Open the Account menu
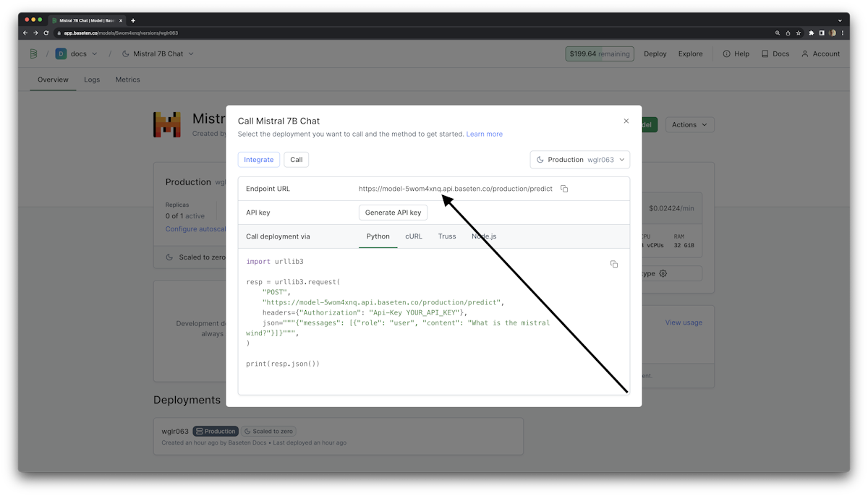The width and height of the screenshot is (868, 496). click(x=821, y=54)
